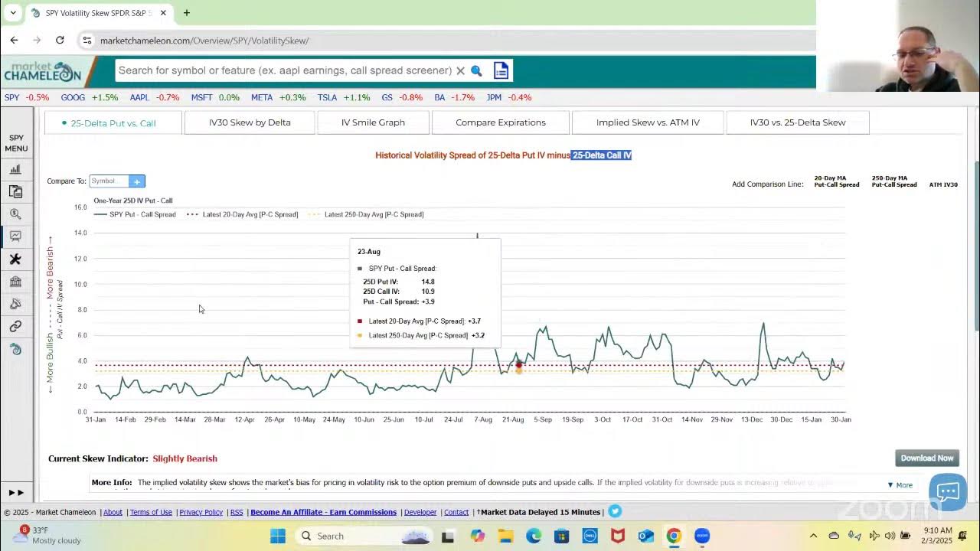This screenshot has width=980, height=551.
Task: Open the weather widget showing 33°F
Action: click(48, 536)
